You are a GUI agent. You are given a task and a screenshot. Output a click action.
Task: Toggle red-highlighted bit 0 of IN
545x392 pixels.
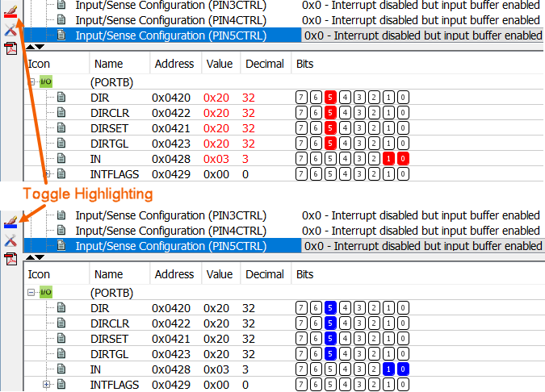403,159
